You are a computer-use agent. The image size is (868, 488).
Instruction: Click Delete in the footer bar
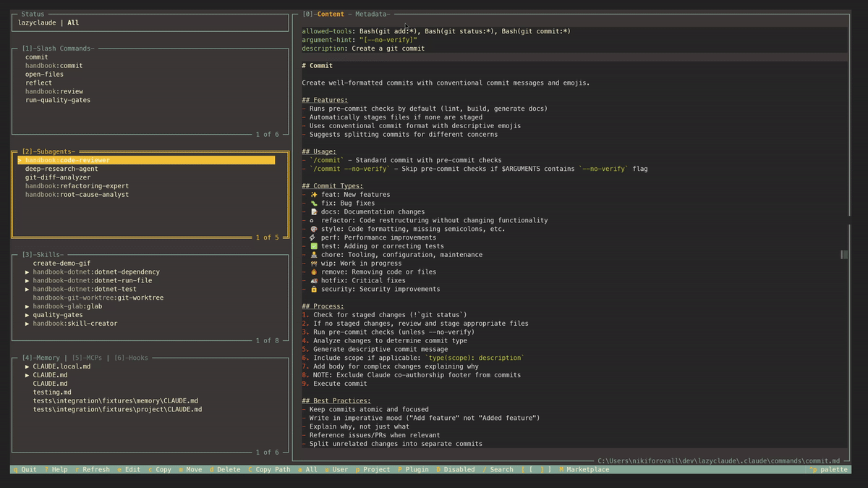click(225, 469)
